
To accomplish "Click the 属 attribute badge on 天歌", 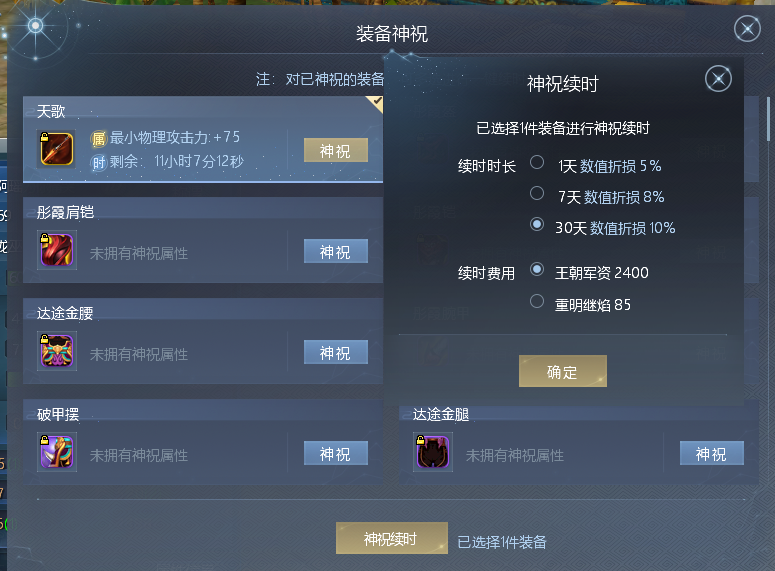I will click(x=99, y=139).
